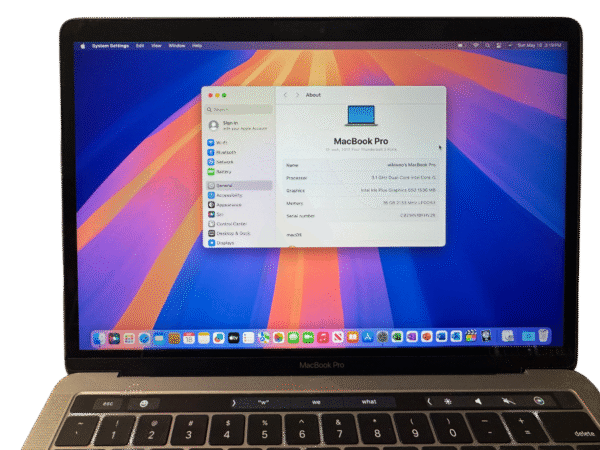Viewport: 600px width, 450px height.
Task: Open Photos from the Dock
Action: point(279,338)
